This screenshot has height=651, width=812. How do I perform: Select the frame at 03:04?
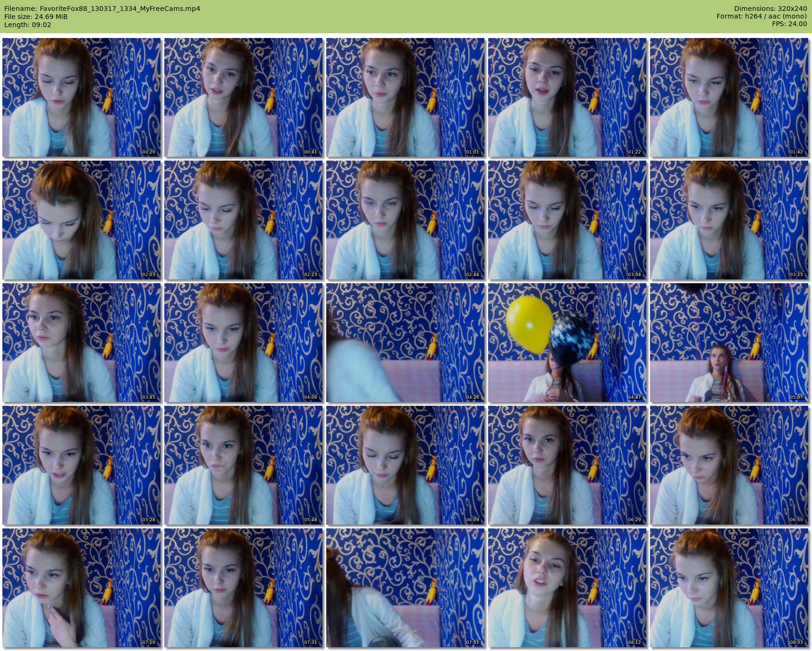coord(567,220)
